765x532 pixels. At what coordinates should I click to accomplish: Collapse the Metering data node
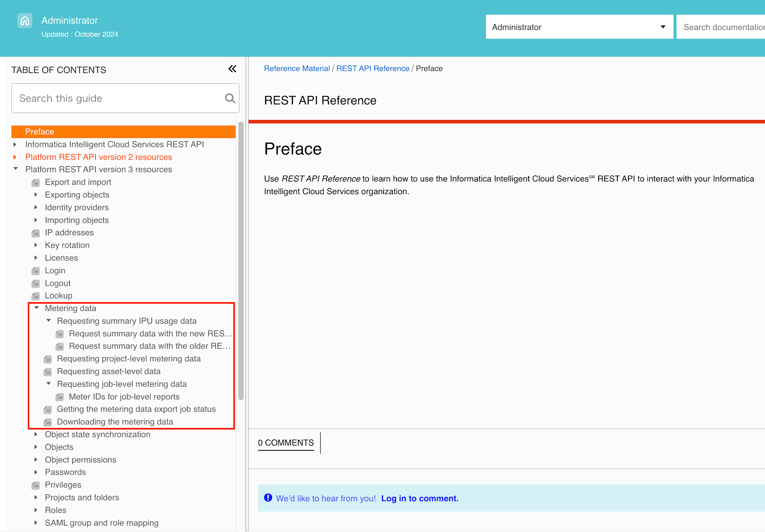point(36,308)
